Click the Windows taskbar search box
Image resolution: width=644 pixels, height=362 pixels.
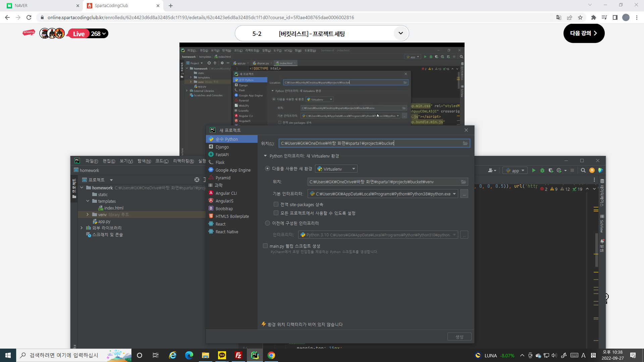coord(74,355)
